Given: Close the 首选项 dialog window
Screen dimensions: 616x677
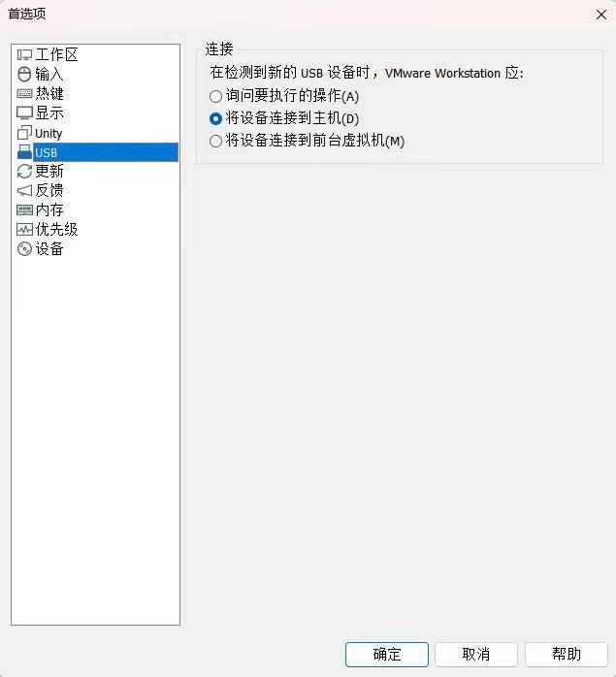Looking at the screenshot, I should [600, 15].
